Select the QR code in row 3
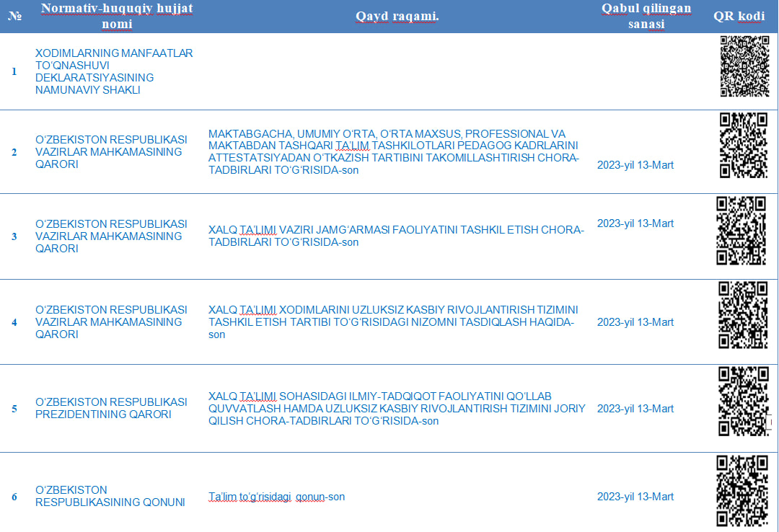 (741, 231)
